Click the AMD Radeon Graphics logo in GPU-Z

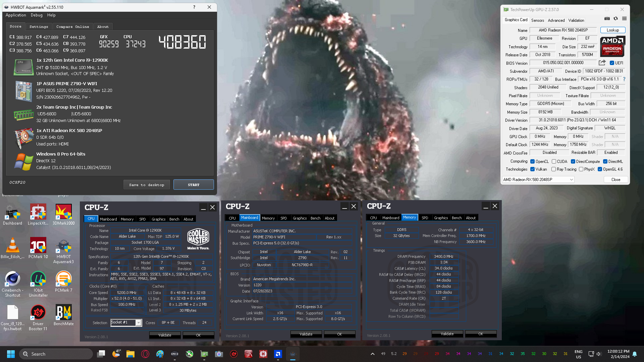612,46
